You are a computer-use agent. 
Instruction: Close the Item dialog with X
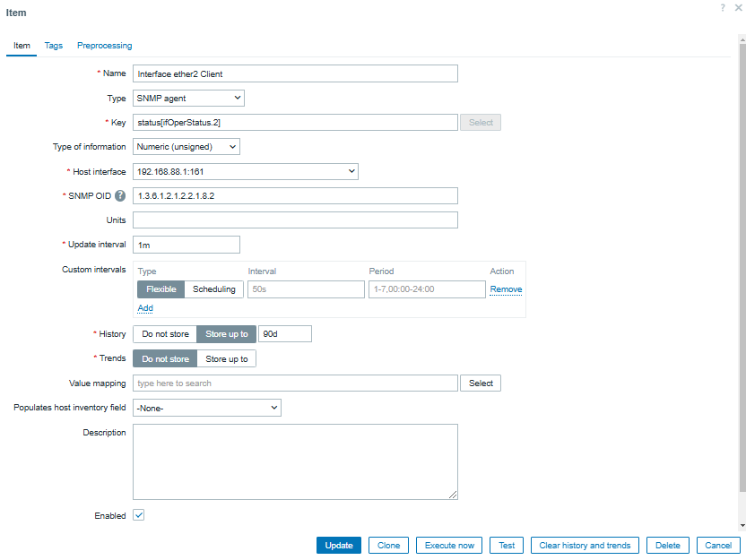pos(739,7)
